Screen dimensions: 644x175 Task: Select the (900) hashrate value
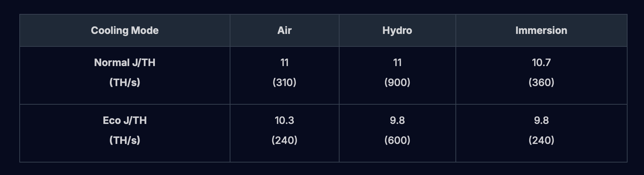(397, 82)
